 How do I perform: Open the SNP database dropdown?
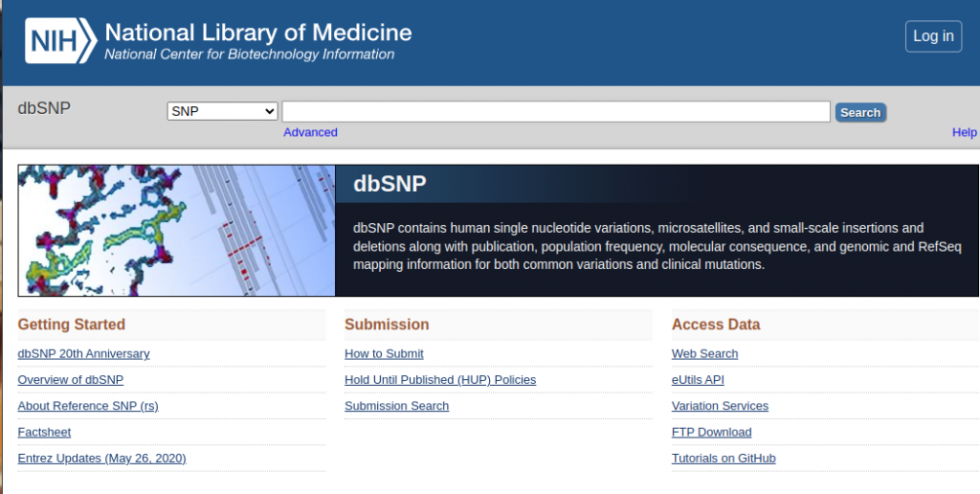click(x=222, y=111)
